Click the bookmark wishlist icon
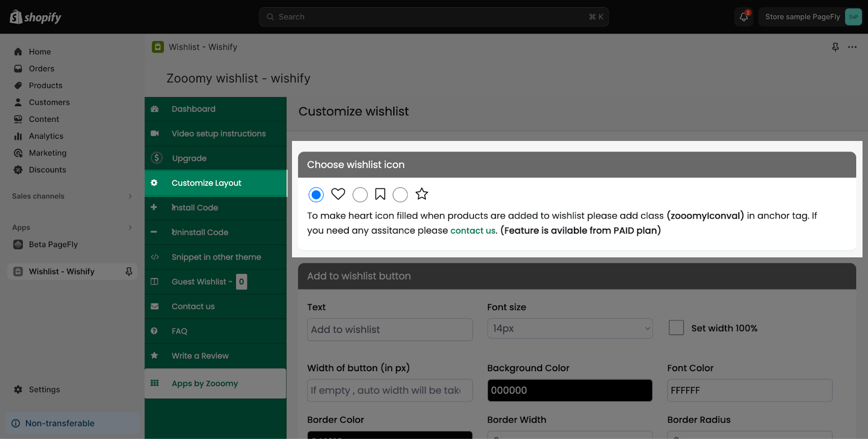Viewport: 868px width, 439px height. 380,193
